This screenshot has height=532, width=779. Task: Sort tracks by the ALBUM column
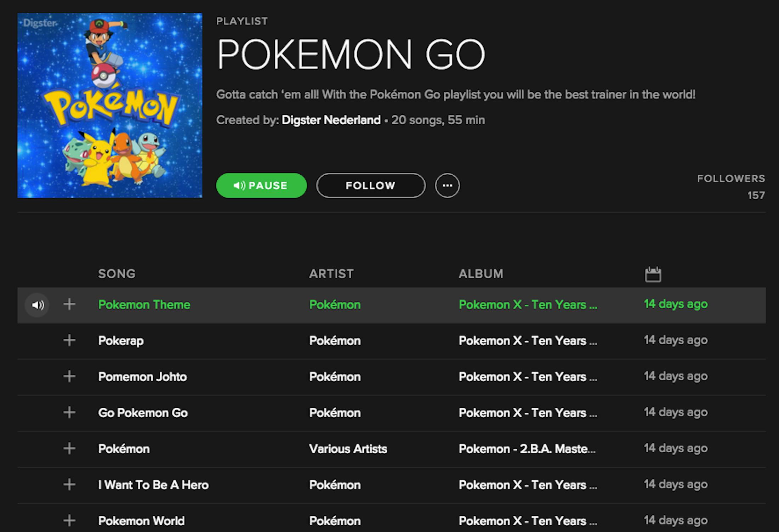coord(481,273)
